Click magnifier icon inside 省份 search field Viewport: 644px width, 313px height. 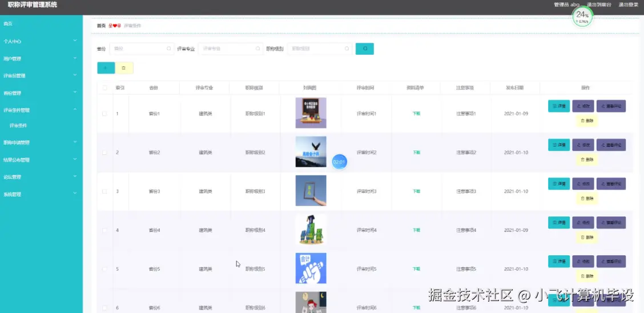coord(169,49)
